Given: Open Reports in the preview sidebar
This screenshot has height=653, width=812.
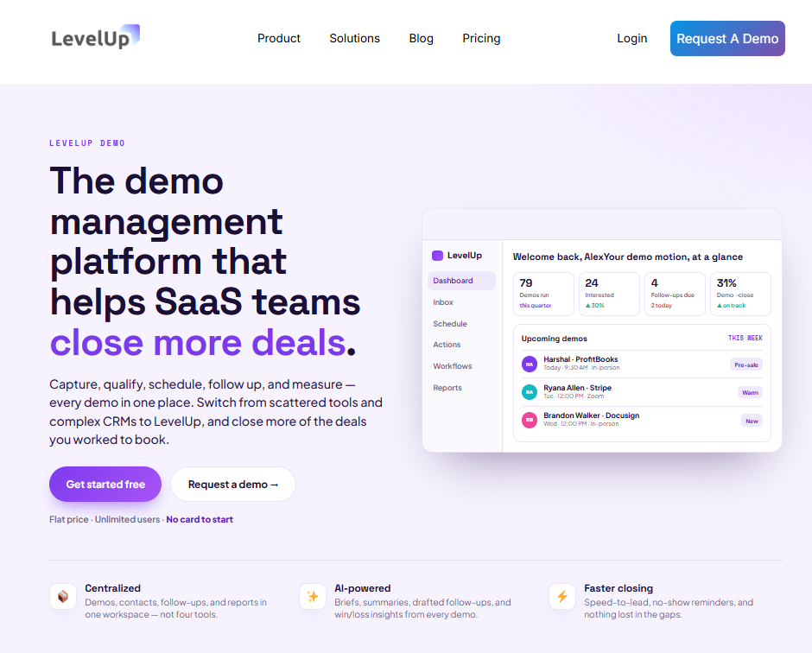Looking at the screenshot, I should pyautogui.click(x=447, y=388).
